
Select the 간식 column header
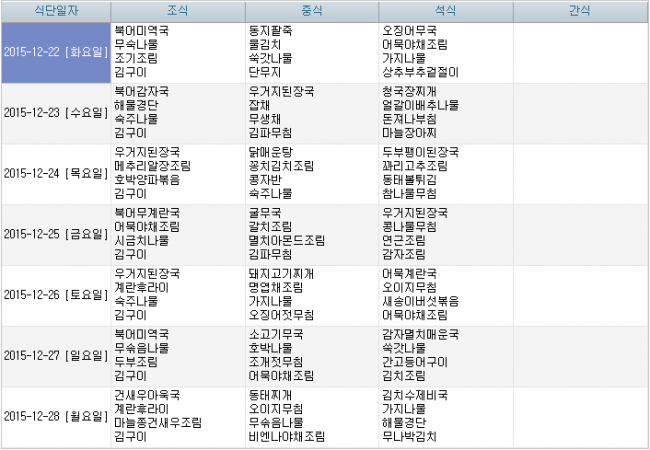(x=579, y=10)
